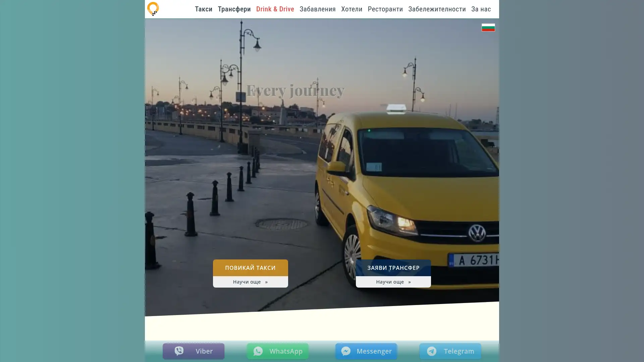Open the Хотели menu entry
This screenshot has height=362, width=644.
click(351, 9)
